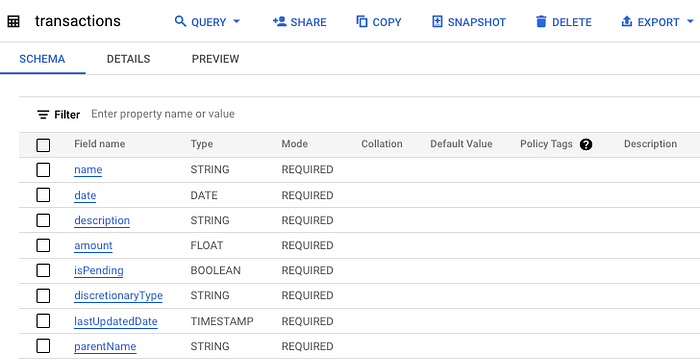Focus the filter property name input

coord(163,114)
